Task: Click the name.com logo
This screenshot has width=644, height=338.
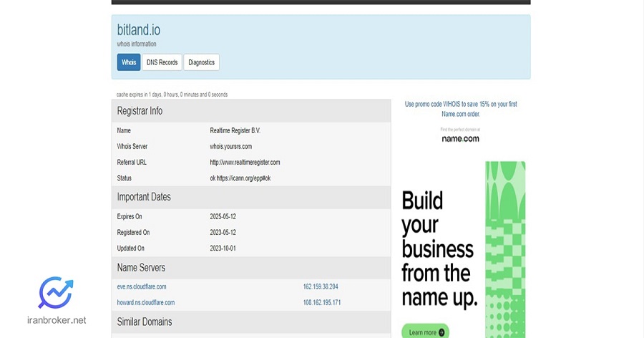Action: click(460, 139)
